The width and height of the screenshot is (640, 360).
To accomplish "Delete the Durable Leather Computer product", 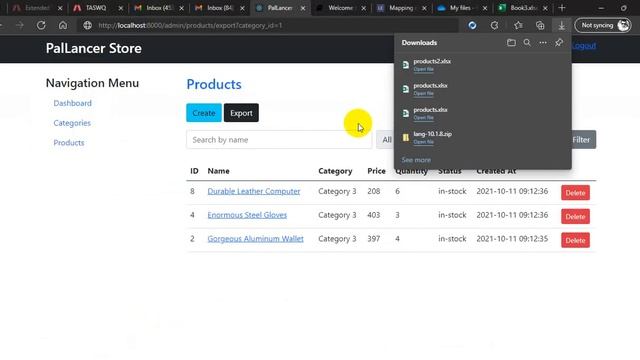I will (575, 193).
